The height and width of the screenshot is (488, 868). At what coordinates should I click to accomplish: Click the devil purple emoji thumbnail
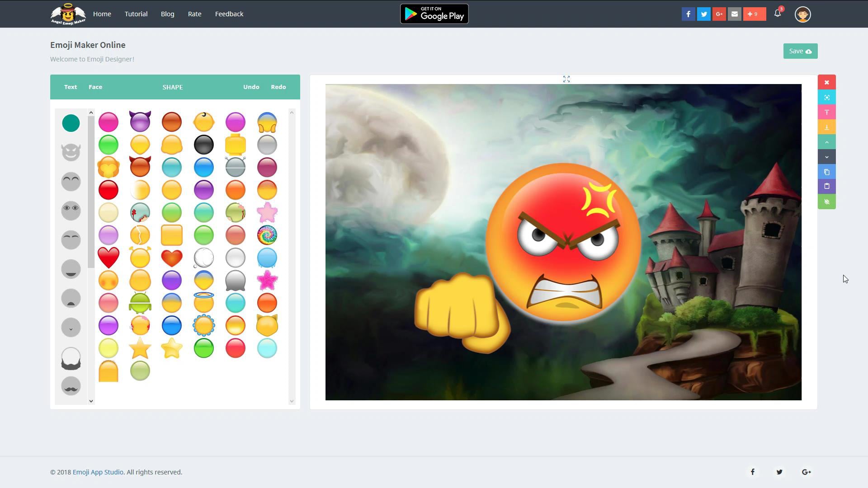pos(140,122)
